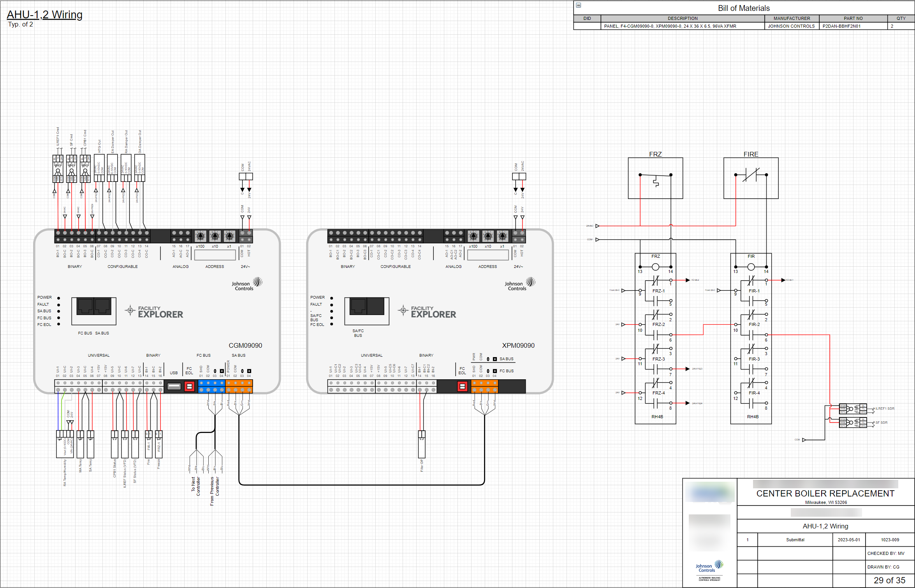This screenshot has width=915, height=588.
Task: Select the Filter DP sensor symbol
Action: click(x=422, y=444)
